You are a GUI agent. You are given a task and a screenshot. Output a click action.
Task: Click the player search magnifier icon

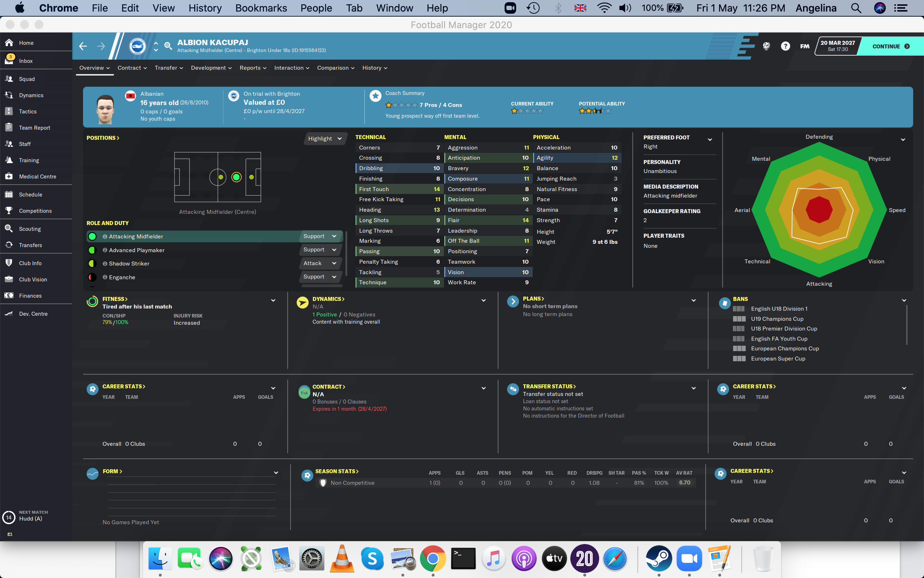(167, 46)
